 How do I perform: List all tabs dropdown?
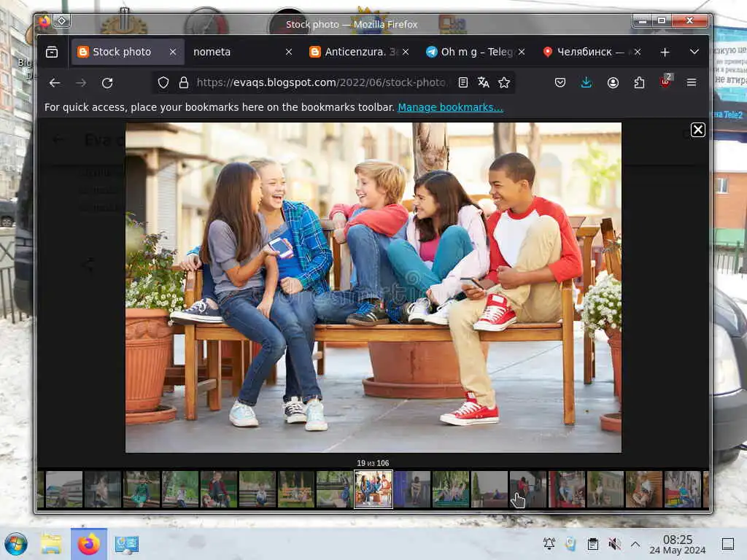(694, 52)
